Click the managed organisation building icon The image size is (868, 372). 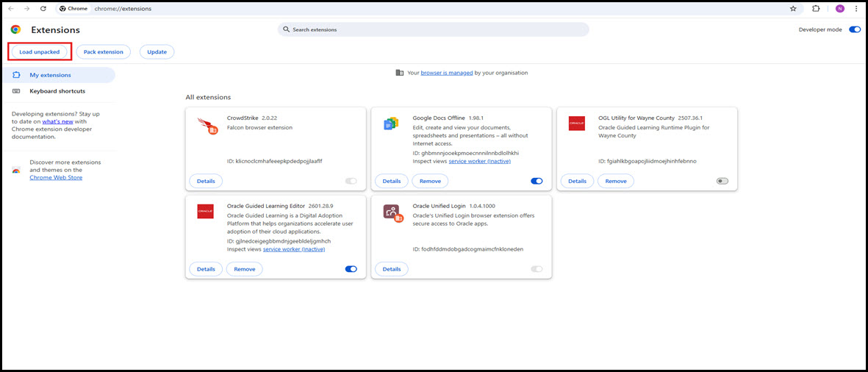(x=400, y=73)
